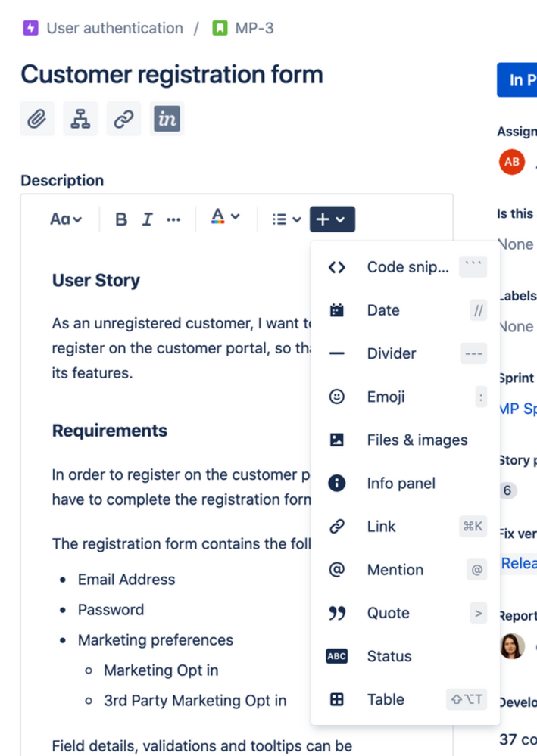Click the chain icon beside Link
The height and width of the screenshot is (756, 537).
[x=337, y=527]
